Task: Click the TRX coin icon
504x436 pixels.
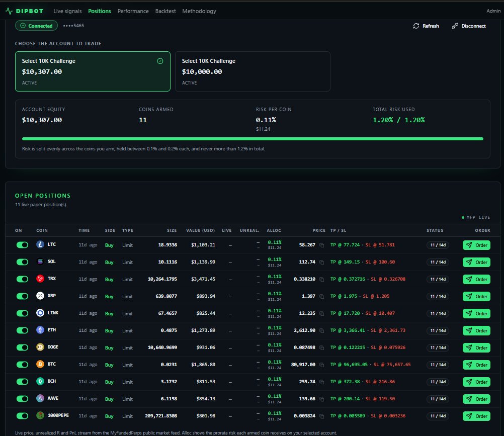Action: tap(40, 279)
